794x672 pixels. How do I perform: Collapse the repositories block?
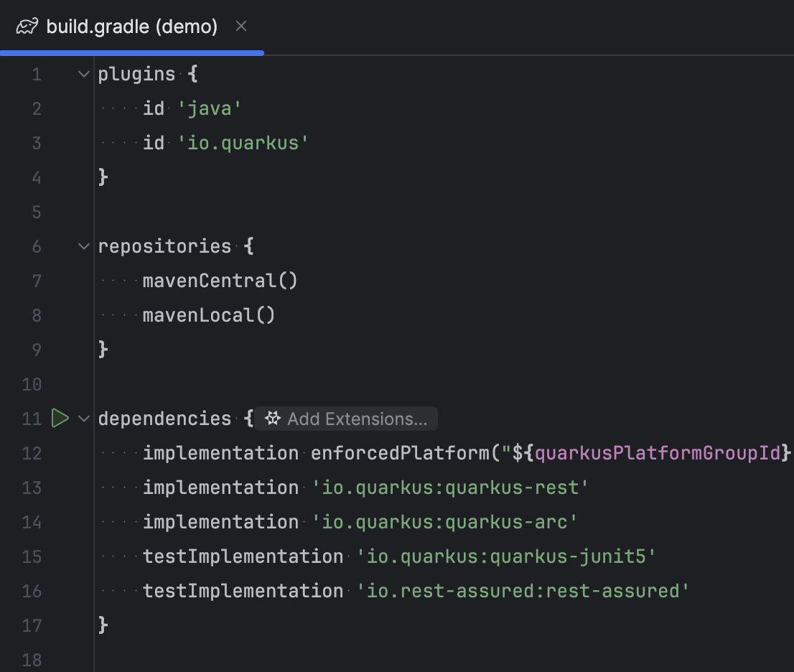click(83, 246)
